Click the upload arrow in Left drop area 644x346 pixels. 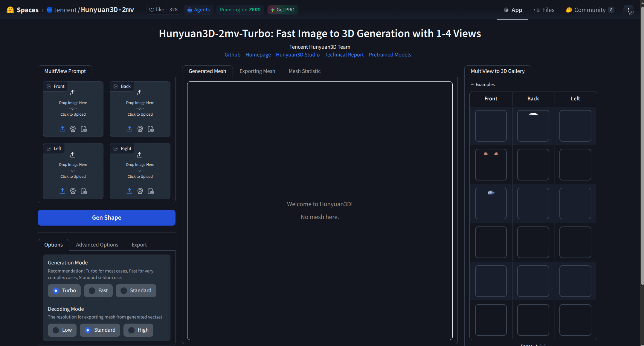point(73,155)
